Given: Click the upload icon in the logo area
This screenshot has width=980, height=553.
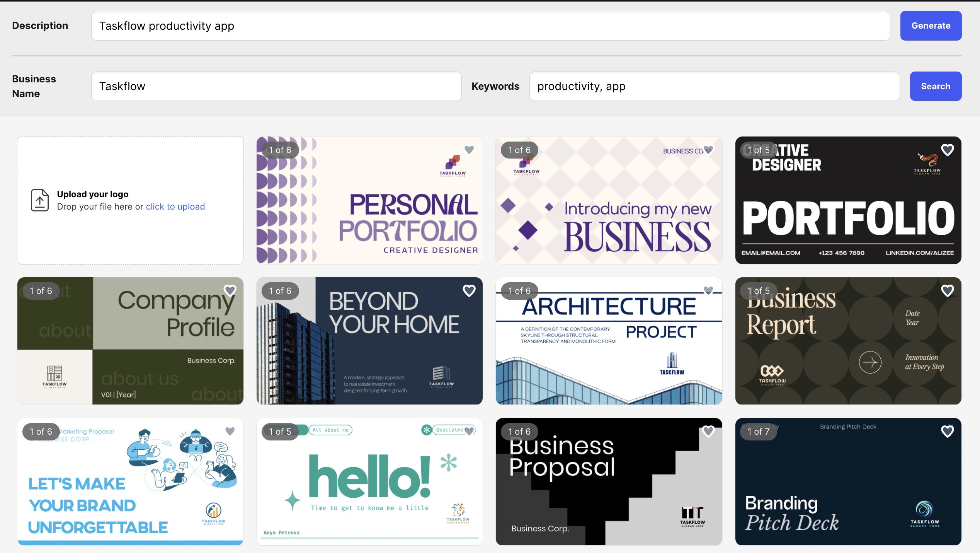Looking at the screenshot, I should pyautogui.click(x=39, y=200).
